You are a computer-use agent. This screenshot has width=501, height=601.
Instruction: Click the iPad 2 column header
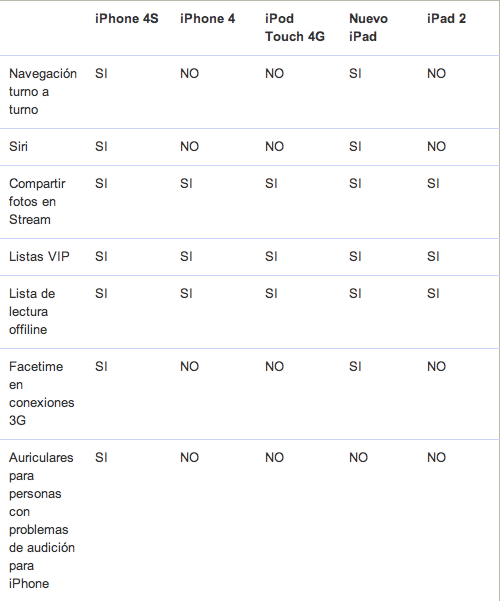point(447,19)
